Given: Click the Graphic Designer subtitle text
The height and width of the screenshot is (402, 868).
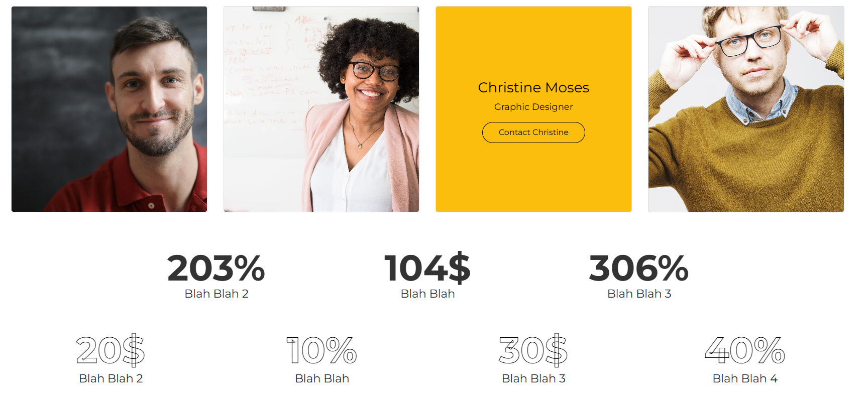Looking at the screenshot, I should (533, 106).
